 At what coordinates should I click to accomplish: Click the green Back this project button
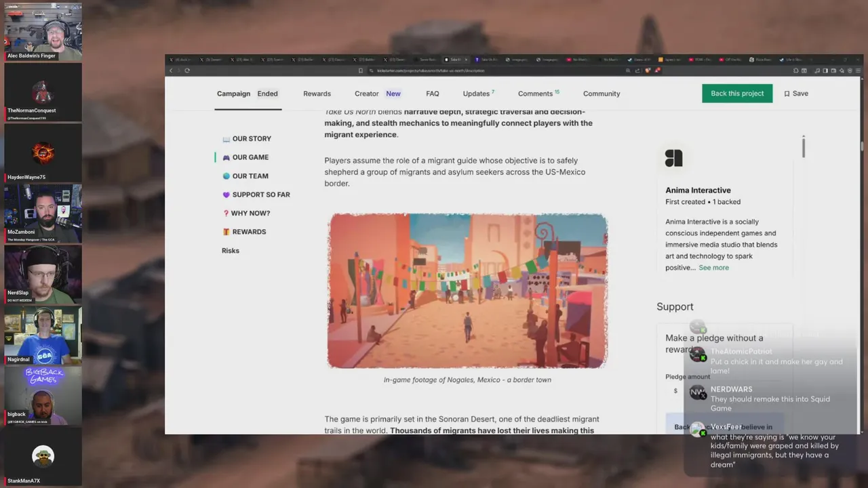click(737, 94)
